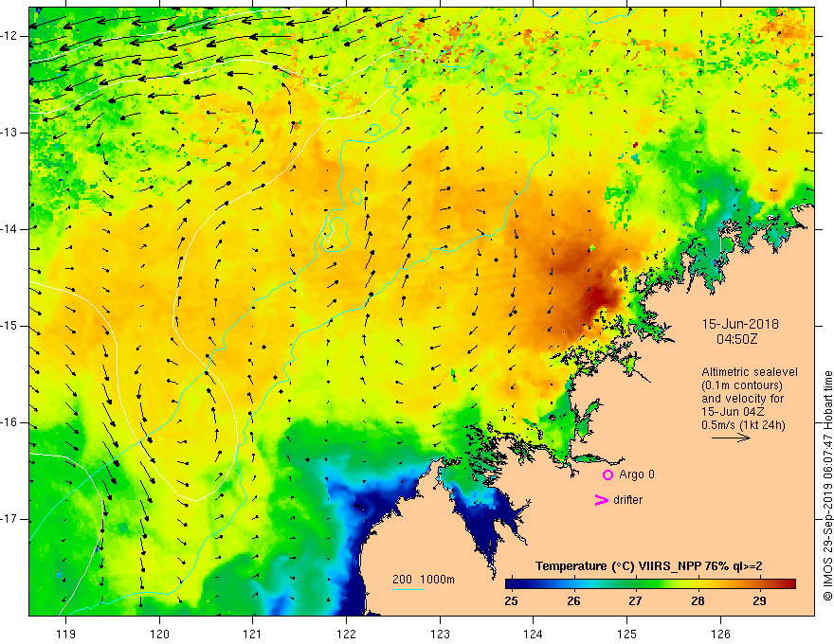Click the longitude axis label 120
The image size is (834, 644).
[159, 634]
